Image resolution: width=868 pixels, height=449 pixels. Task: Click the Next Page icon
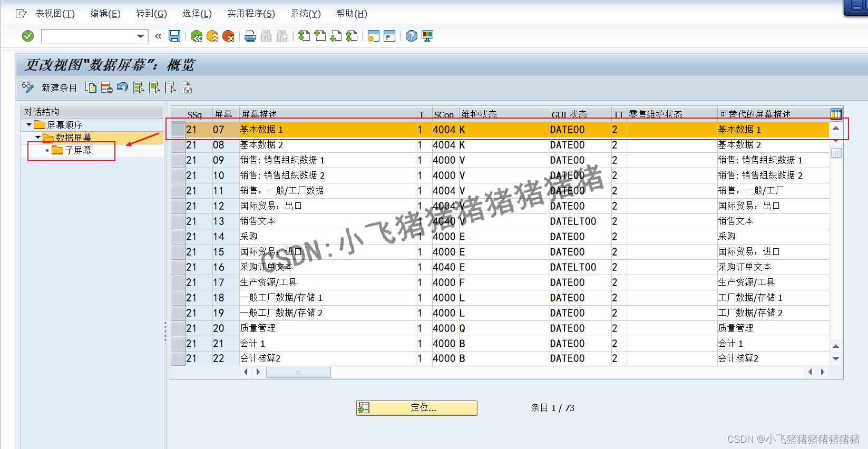click(336, 36)
